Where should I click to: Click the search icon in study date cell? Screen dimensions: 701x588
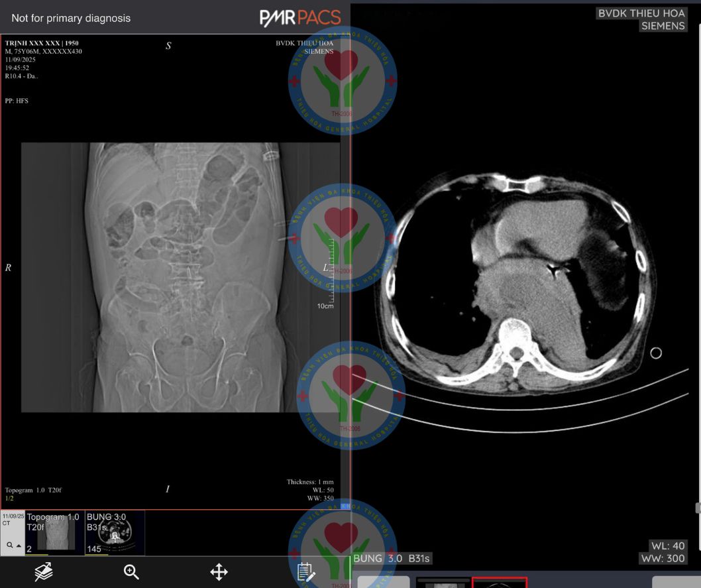[9, 545]
